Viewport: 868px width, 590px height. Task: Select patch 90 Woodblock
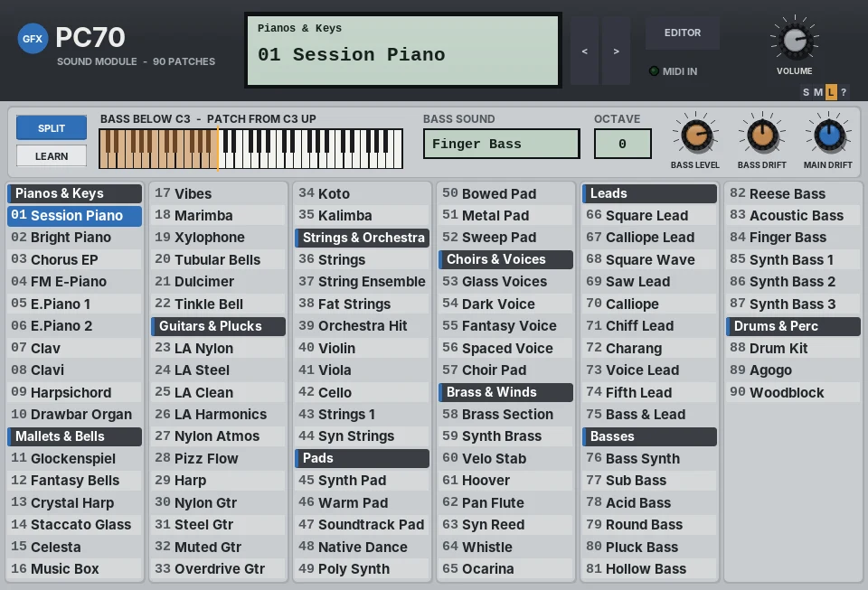[x=793, y=393]
